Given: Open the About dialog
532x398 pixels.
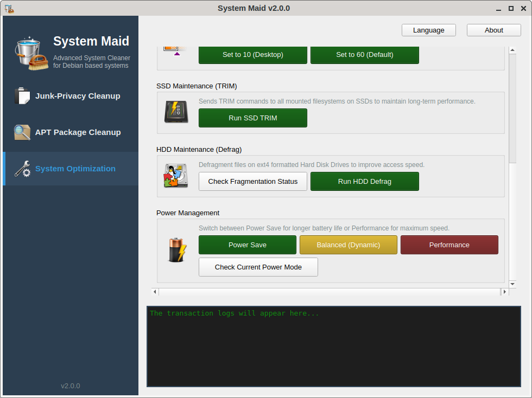Looking at the screenshot, I should coord(493,30).
